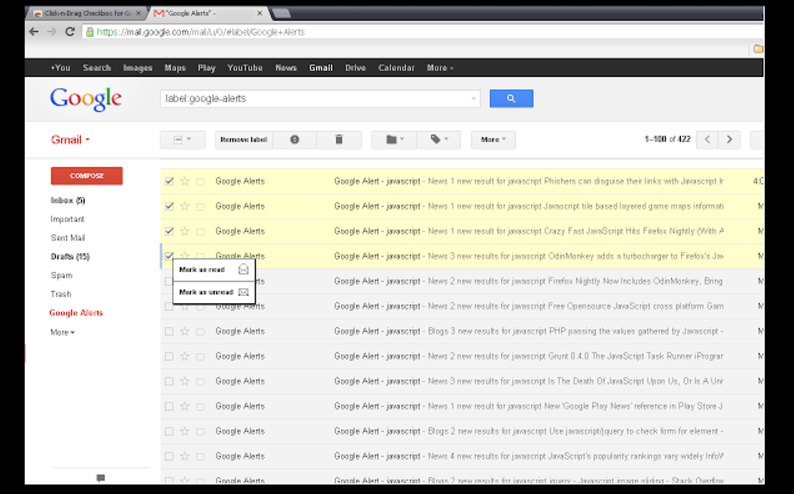Open Drafts (15) in the sidebar
This screenshot has height=494, width=794.
coord(70,257)
